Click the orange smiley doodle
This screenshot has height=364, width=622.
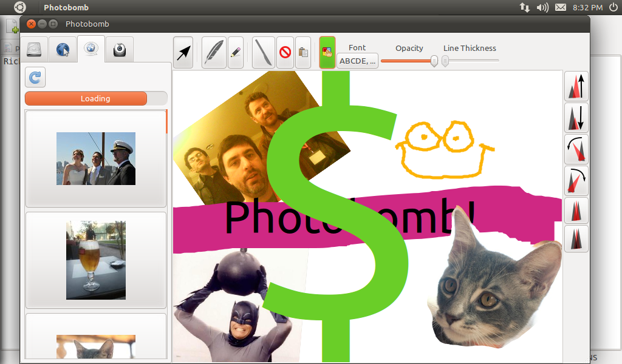444,150
